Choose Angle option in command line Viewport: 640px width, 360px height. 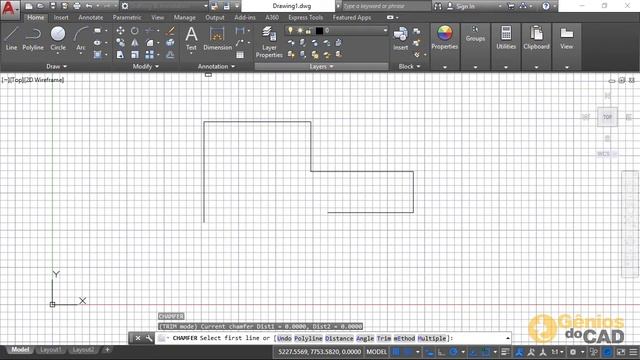(x=365, y=338)
